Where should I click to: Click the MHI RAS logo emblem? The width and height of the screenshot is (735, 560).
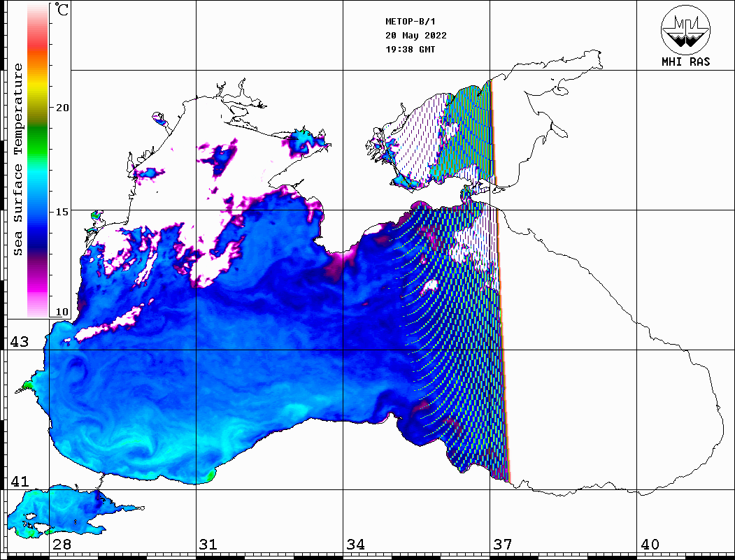(x=685, y=29)
